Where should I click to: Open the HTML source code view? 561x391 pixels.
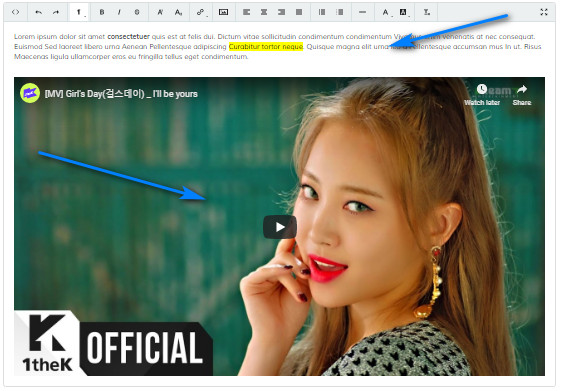[x=15, y=12]
